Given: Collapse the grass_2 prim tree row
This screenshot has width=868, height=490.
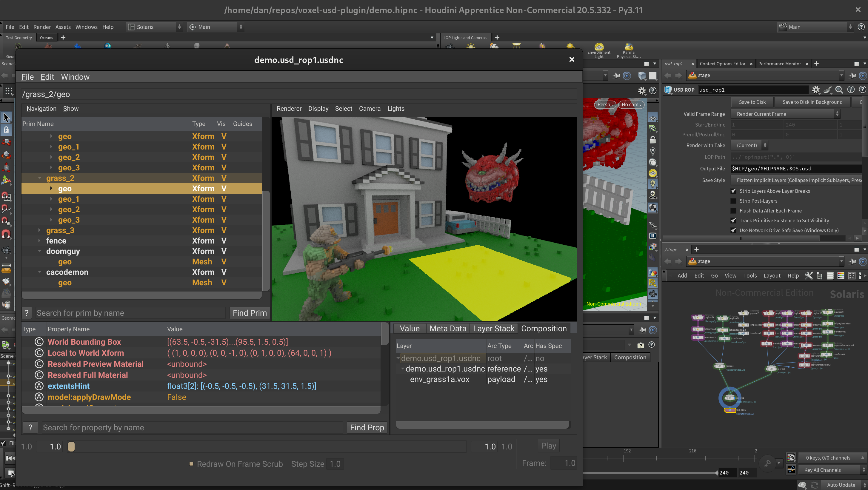Looking at the screenshot, I should pos(39,178).
